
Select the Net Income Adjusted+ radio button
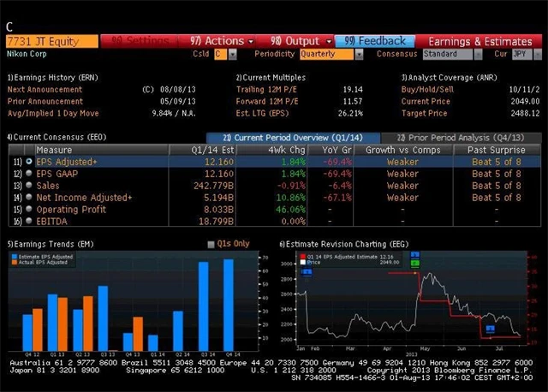(29, 197)
